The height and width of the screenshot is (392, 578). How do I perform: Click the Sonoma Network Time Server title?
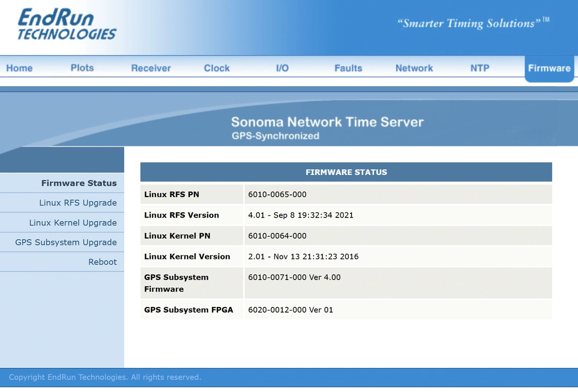coord(327,122)
